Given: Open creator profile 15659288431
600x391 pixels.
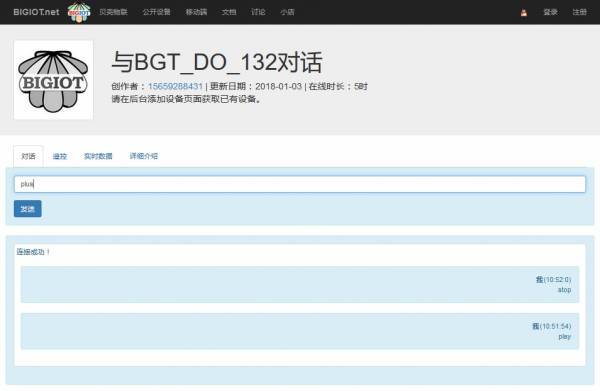Looking at the screenshot, I should (x=175, y=86).
